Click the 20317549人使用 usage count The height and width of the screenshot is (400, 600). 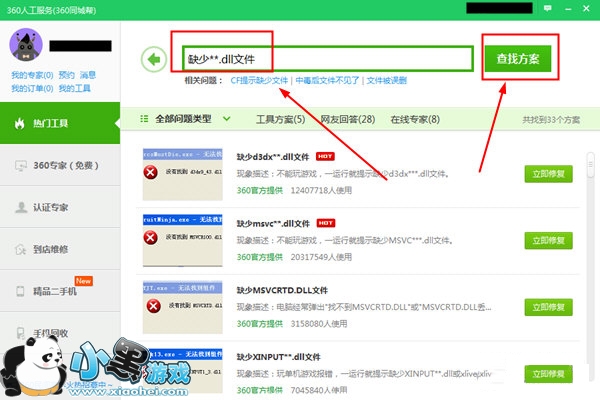click(321, 257)
